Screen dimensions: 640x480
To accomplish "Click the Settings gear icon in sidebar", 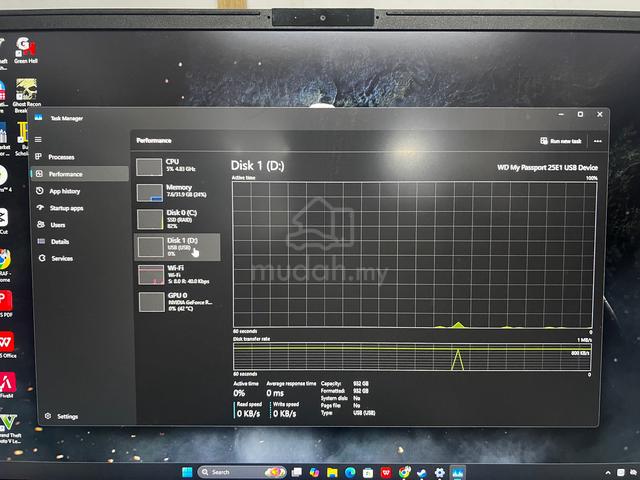I will pyautogui.click(x=48, y=416).
